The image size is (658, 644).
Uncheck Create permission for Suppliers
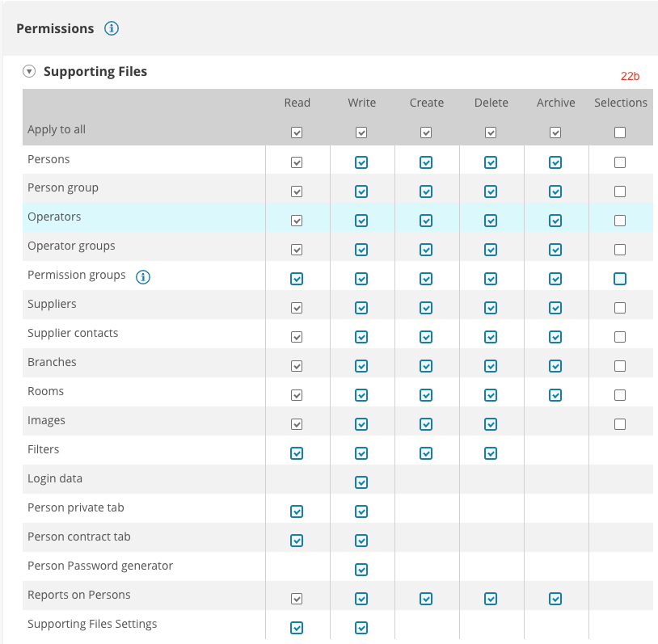pos(426,308)
